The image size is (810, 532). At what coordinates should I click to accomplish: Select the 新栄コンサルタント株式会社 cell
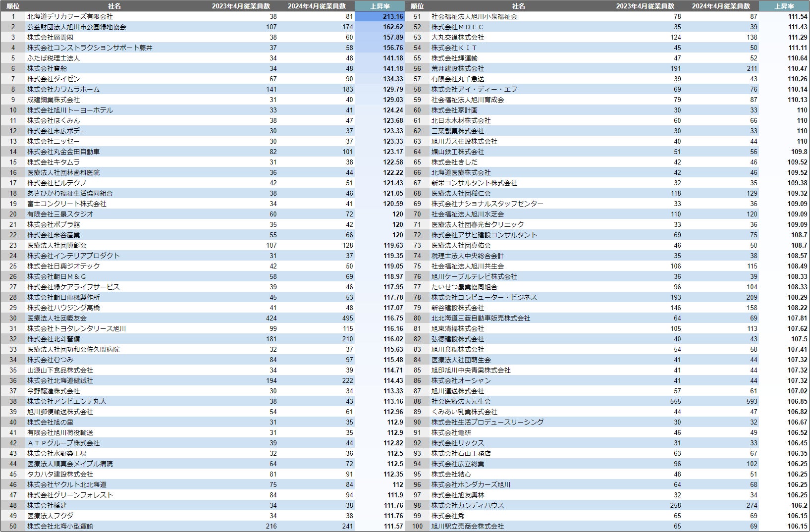coord(474,183)
